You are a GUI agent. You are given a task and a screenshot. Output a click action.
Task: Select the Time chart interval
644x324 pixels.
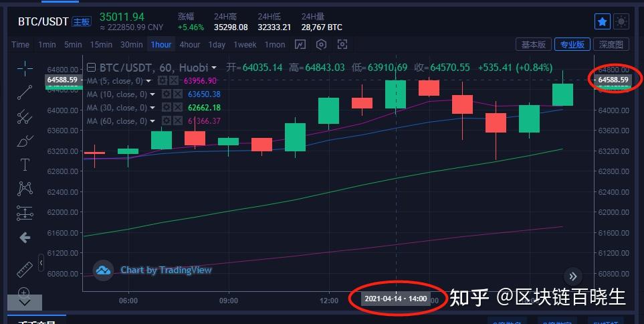(x=21, y=44)
